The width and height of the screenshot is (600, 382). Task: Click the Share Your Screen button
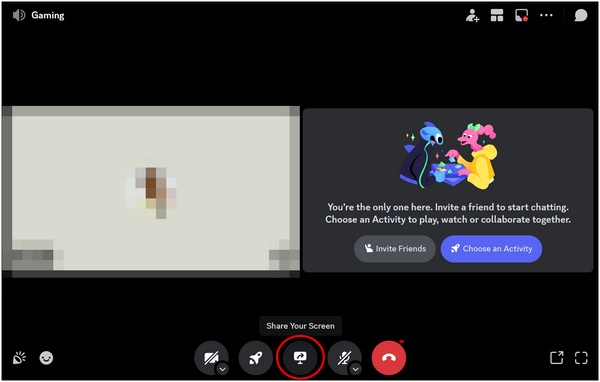300,358
